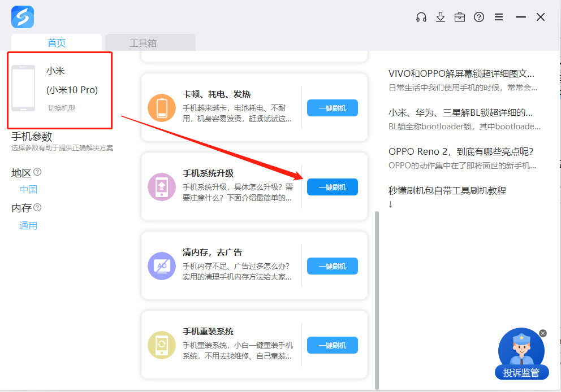Click the app logo icon

23,17
